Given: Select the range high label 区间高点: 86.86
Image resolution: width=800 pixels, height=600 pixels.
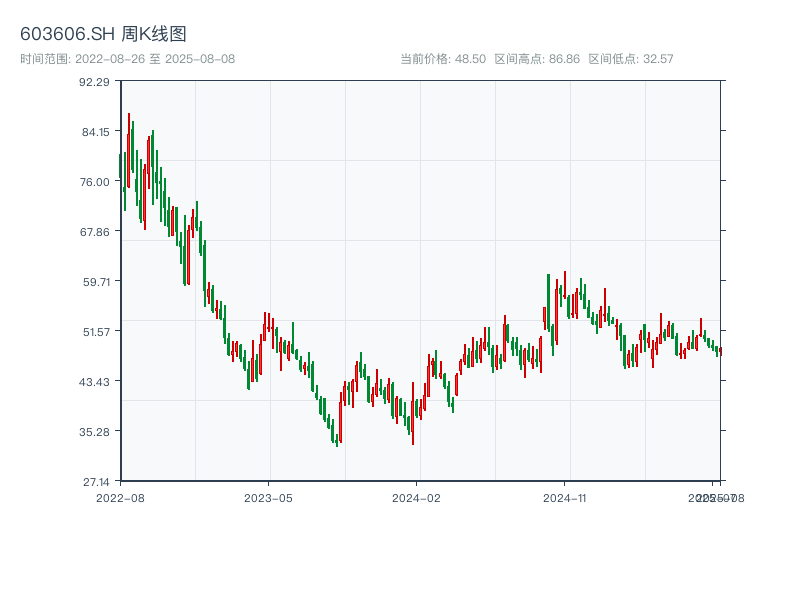Looking at the screenshot, I should point(537,59).
